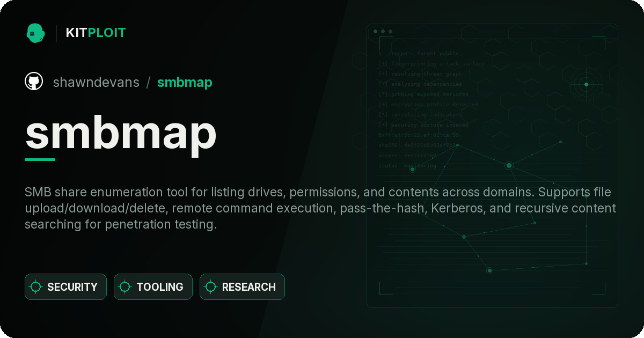Select the RESEARCH tag badge
This screenshot has width=644, height=338.
[x=242, y=287]
